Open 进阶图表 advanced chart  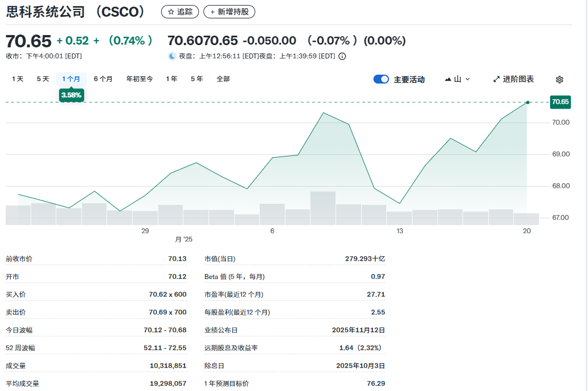513,79
